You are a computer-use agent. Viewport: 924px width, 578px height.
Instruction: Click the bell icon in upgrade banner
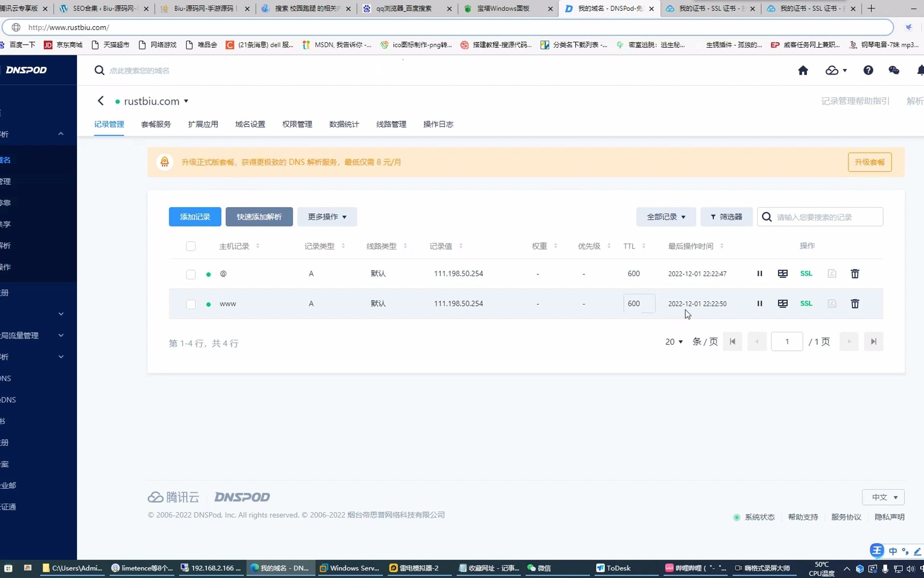tap(164, 162)
